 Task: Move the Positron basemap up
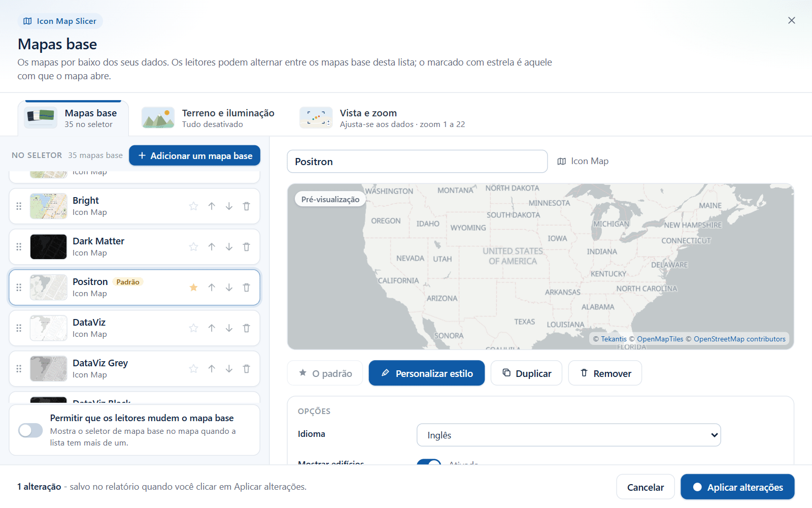tap(212, 288)
